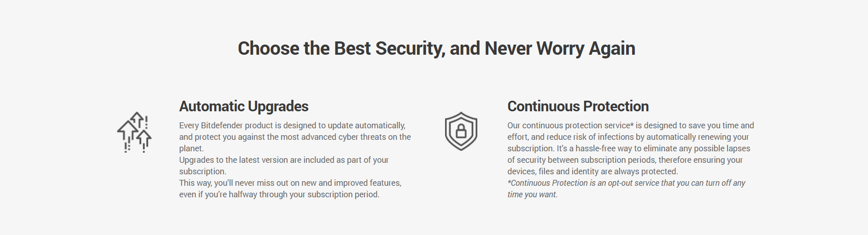Screen dimensions: 868x235
Task: Click the shield with padlock icon
Action: [461, 131]
